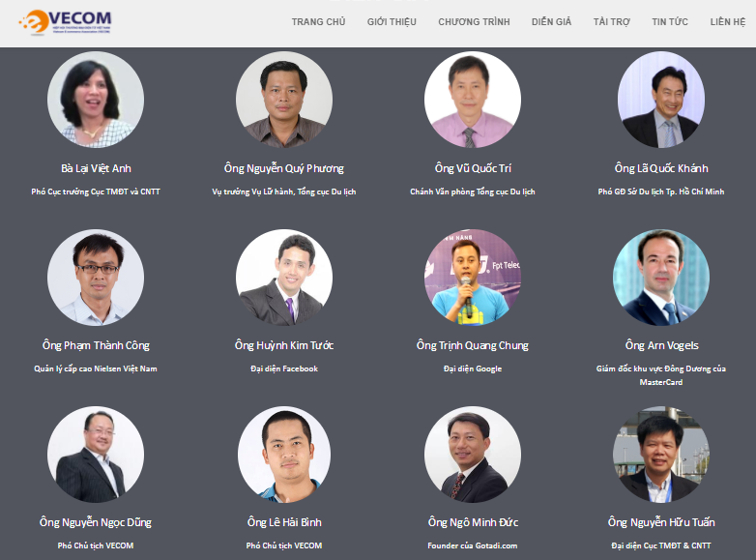Open TÀI TRỢ menu item
This screenshot has width=756, height=560.
coord(611,21)
